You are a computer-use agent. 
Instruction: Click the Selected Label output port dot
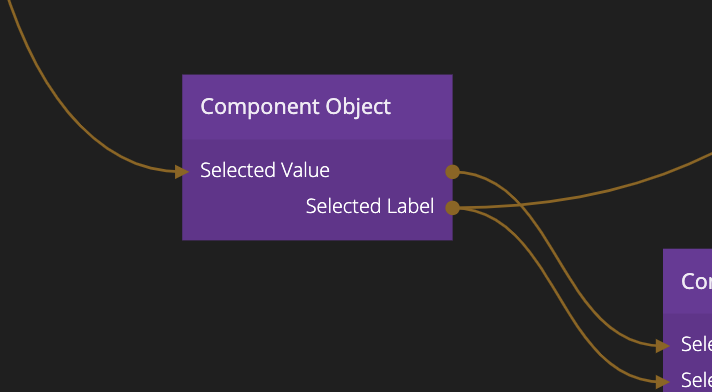coord(452,208)
